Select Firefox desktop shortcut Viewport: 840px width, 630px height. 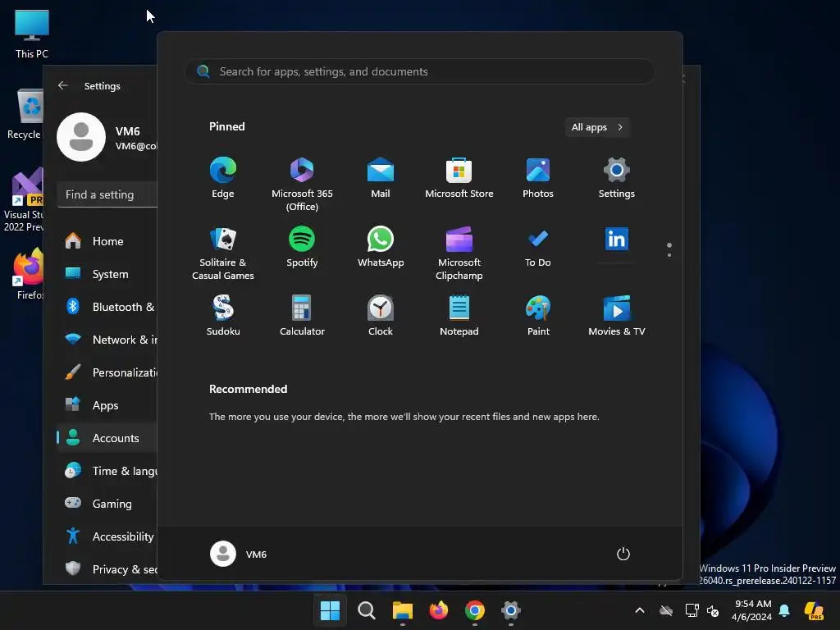click(x=29, y=274)
